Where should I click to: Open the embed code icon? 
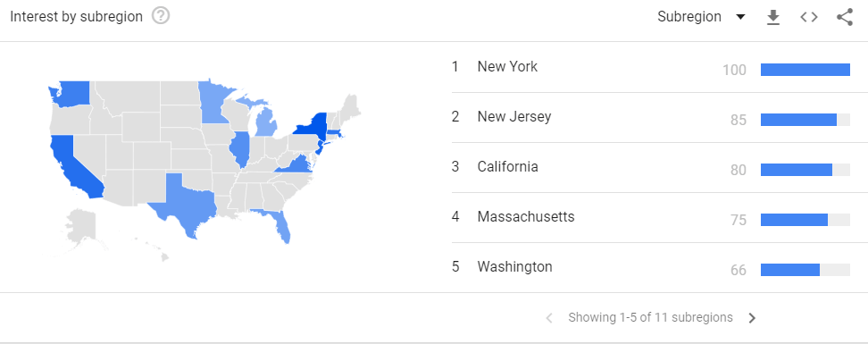[x=809, y=17]
